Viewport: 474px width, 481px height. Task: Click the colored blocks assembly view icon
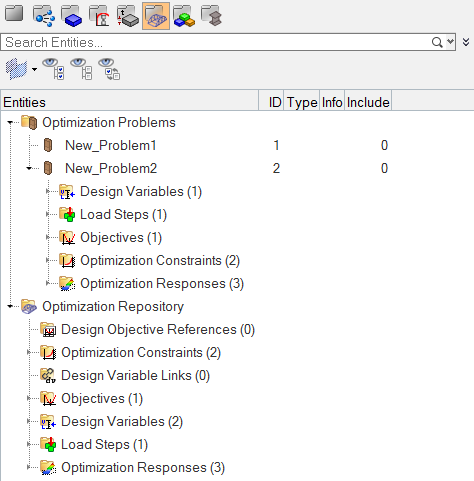[x=184, y=16]
